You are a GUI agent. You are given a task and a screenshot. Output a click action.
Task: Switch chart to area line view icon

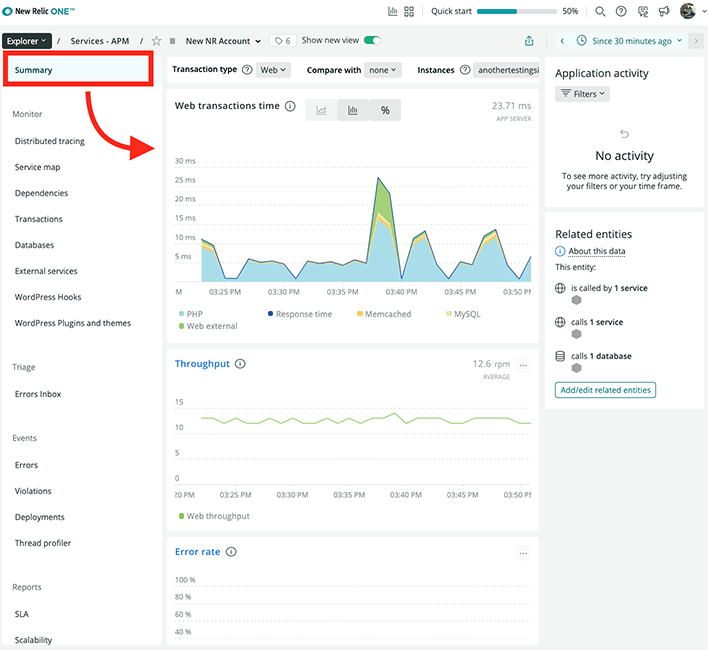click(x=321, y=110)
